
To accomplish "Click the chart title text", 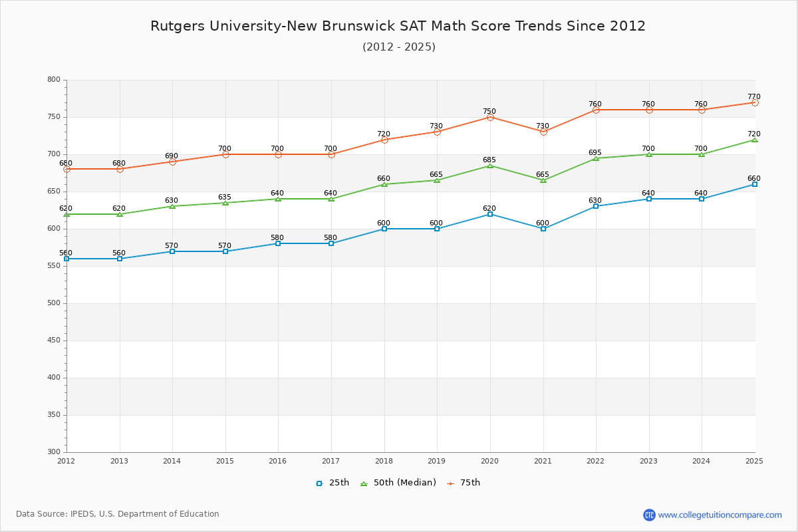I will point(398,26).
